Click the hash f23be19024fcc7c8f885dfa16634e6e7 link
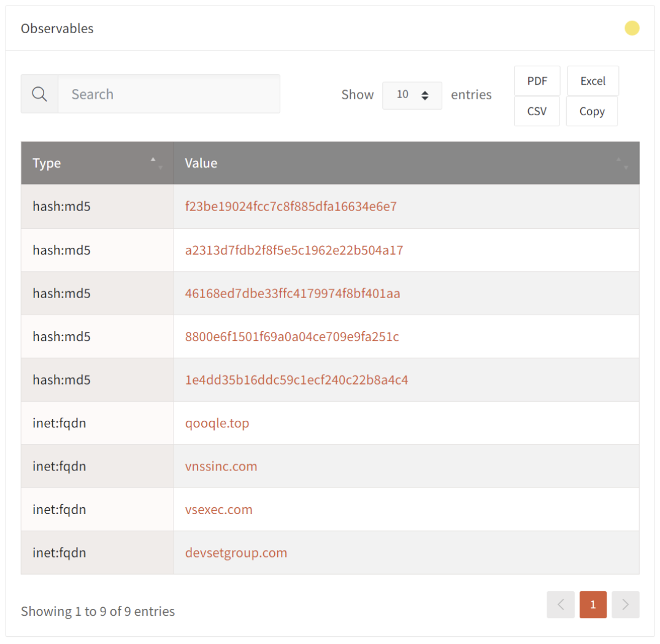 point(290,207)
